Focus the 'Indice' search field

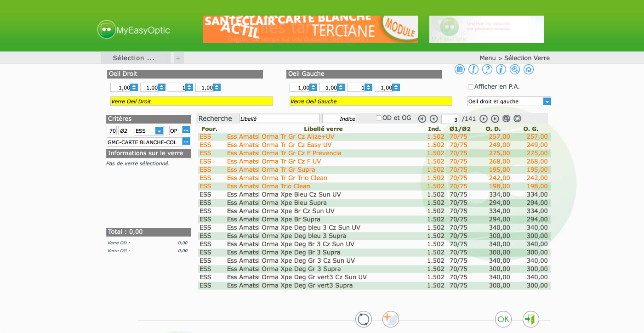click(339, 119)
